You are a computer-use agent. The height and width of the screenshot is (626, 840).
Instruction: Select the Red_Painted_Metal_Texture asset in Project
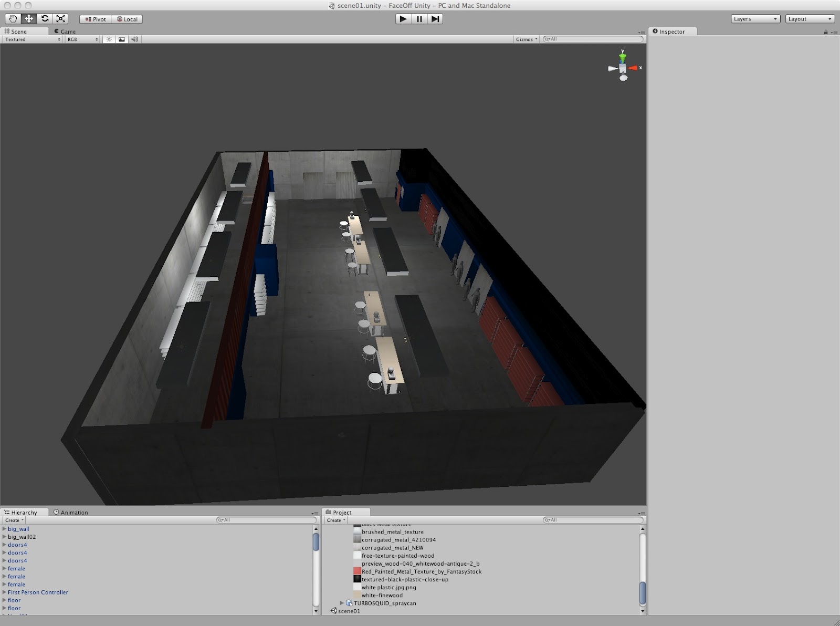[422, 571]
